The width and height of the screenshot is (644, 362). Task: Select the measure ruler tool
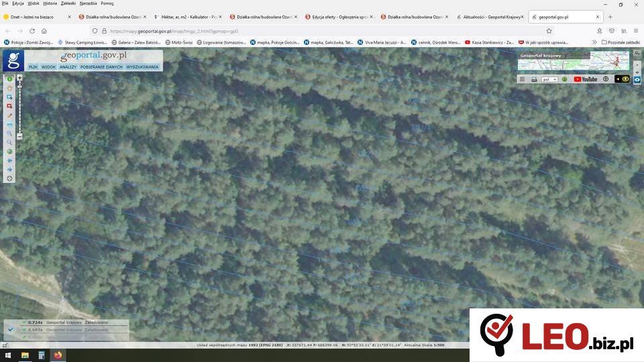click(x=9, y=115)
